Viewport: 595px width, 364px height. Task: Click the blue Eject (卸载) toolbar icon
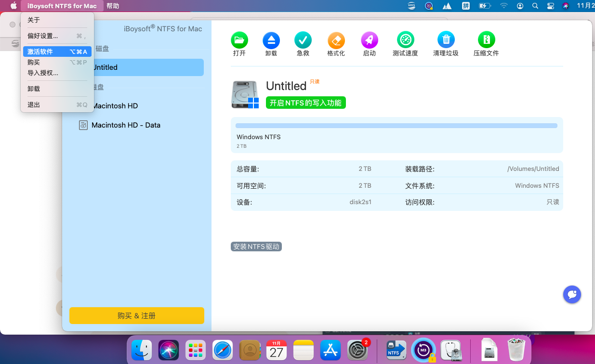click(271, 39)
